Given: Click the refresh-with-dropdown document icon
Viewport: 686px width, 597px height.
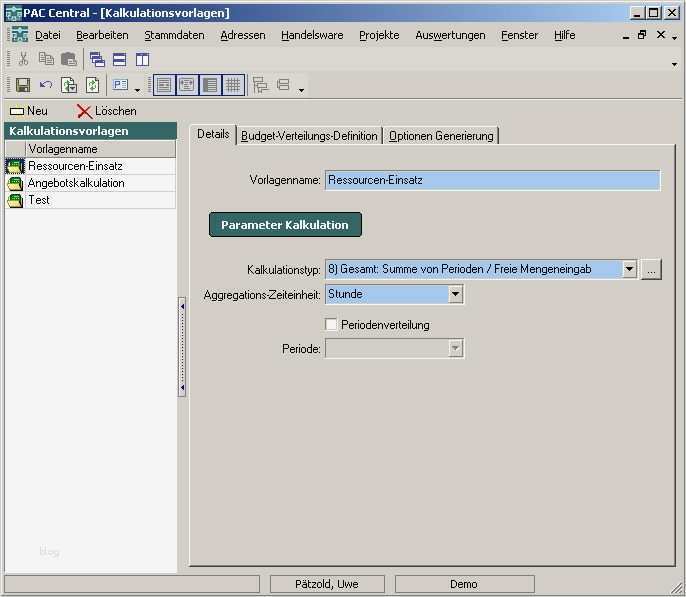Looking at the screenshot, I should [x=69, y=85].
